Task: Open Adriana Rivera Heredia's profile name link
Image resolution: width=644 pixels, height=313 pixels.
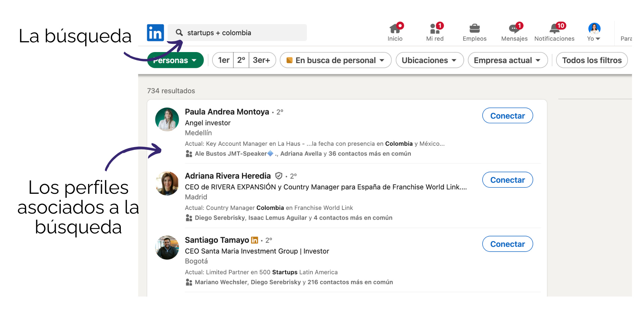Action: click(x=228, y=176)
